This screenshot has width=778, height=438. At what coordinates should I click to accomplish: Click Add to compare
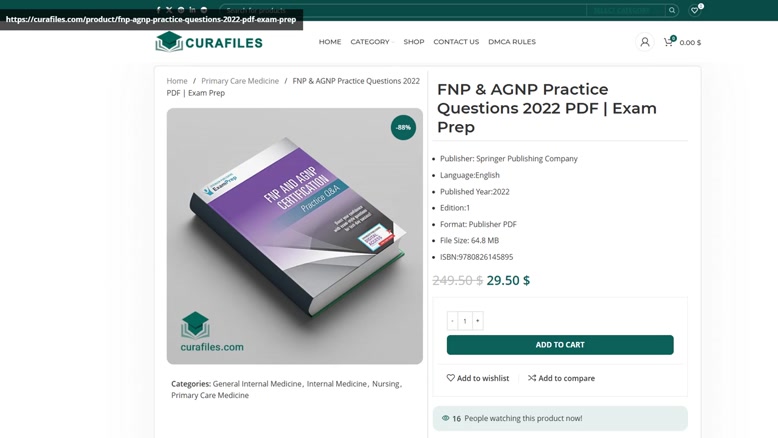click(x=561, y=378)
